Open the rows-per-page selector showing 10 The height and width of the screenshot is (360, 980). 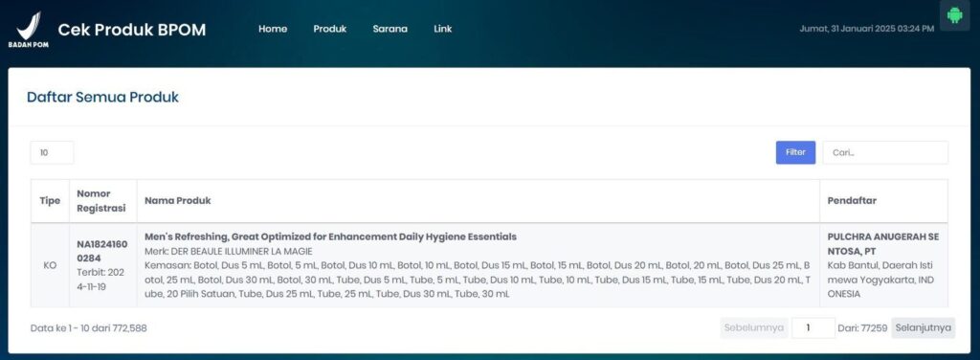pyautogui.click(x=52, y=152)
